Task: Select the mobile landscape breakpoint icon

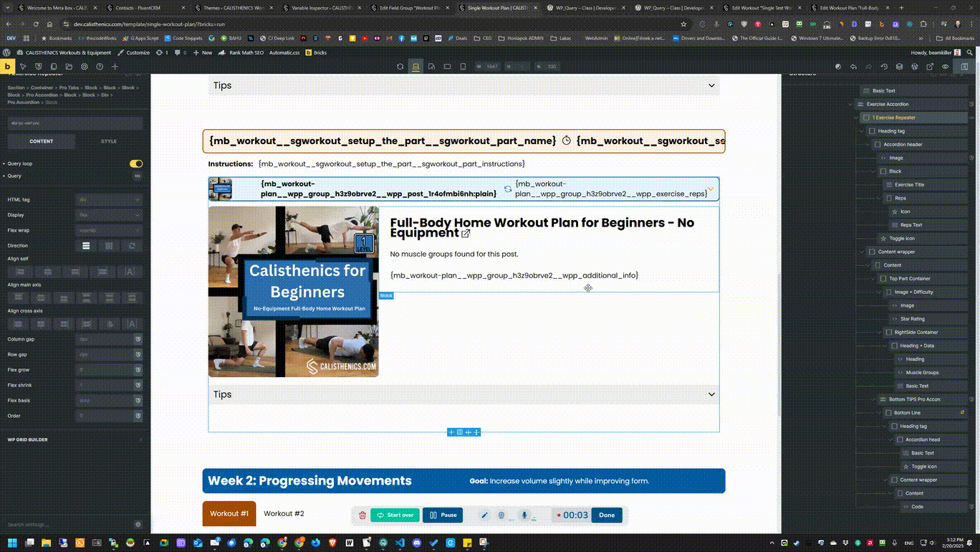Action: [x=447, y=67]
